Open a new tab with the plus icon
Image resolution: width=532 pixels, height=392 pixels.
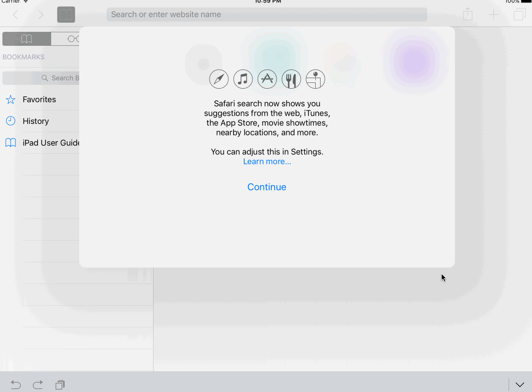493,14
